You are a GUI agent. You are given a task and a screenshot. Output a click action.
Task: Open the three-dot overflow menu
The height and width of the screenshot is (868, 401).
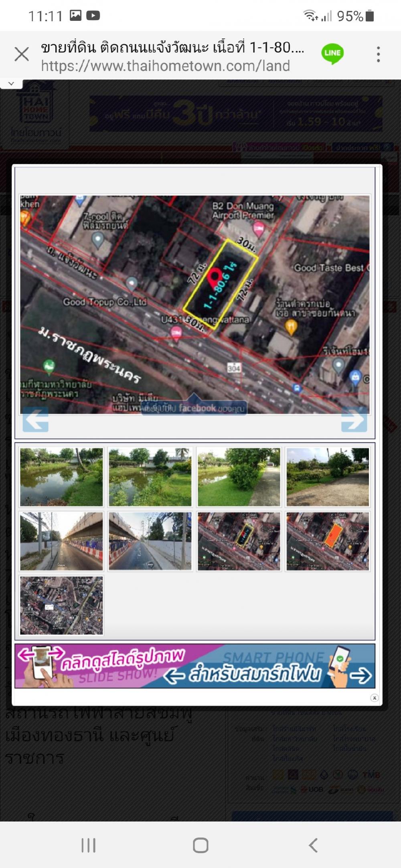[378, 54]
